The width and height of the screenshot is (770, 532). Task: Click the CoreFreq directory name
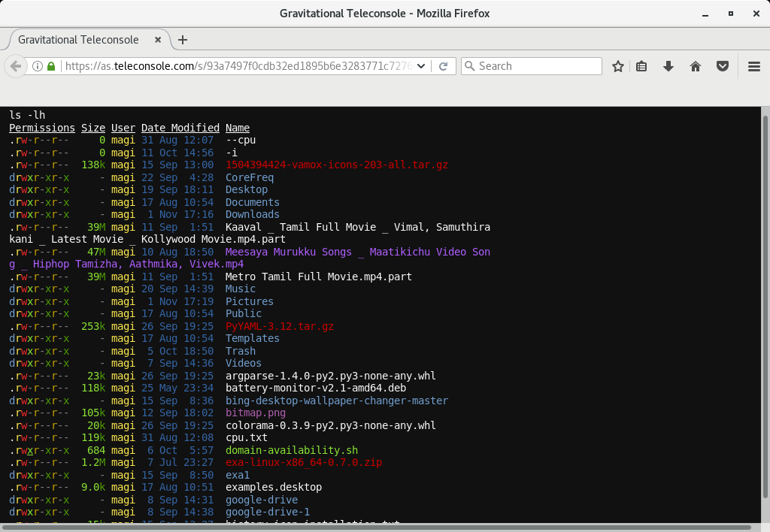(250, 177)
